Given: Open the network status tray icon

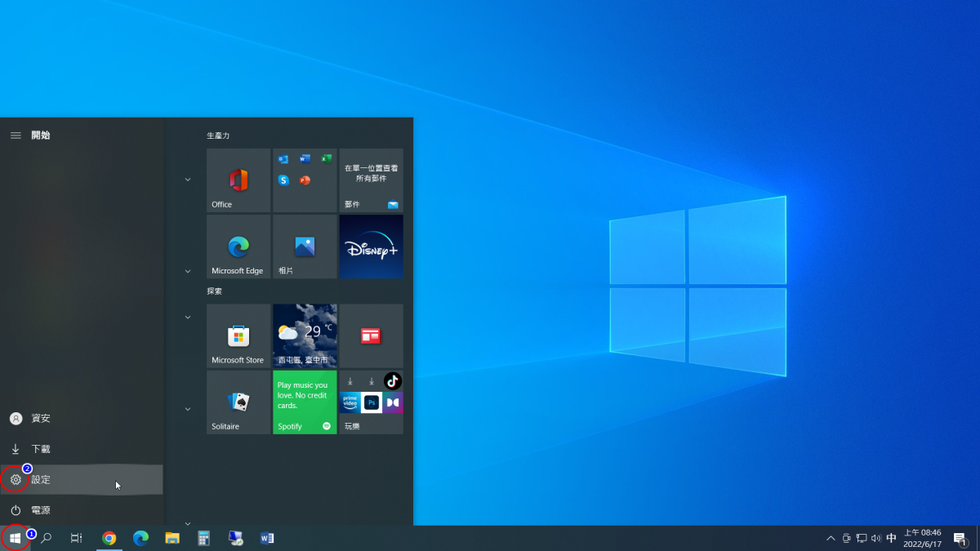Looking at the screenshot, I should pos(862,539).
